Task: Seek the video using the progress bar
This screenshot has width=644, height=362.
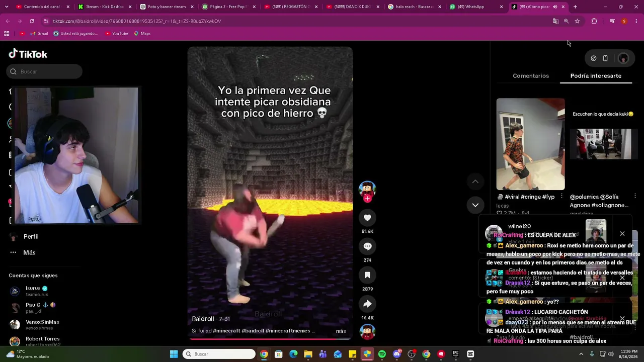Action: point(270,339)
